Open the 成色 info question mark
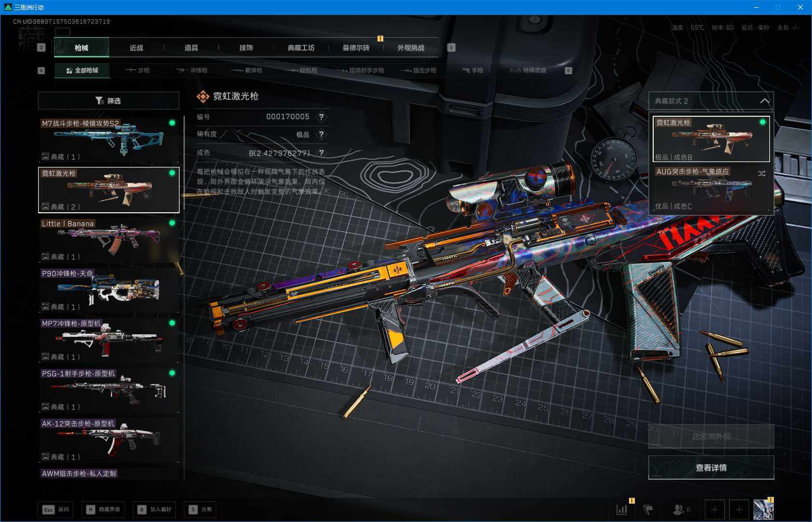This screenshot has height=522, width=812. 321,153
